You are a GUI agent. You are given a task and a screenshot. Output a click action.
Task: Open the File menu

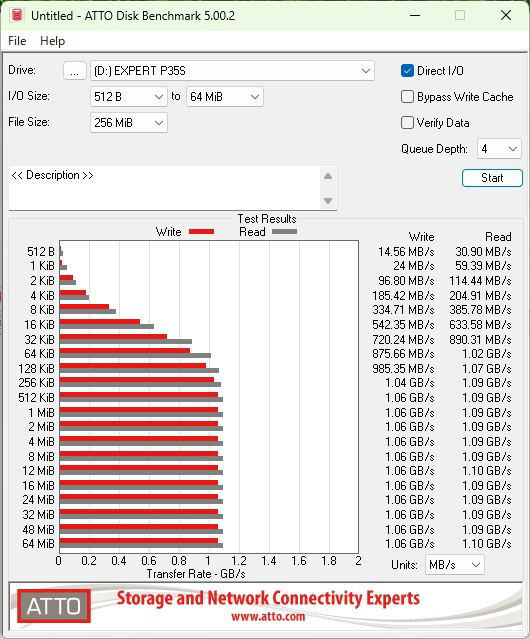click(17, 41)
